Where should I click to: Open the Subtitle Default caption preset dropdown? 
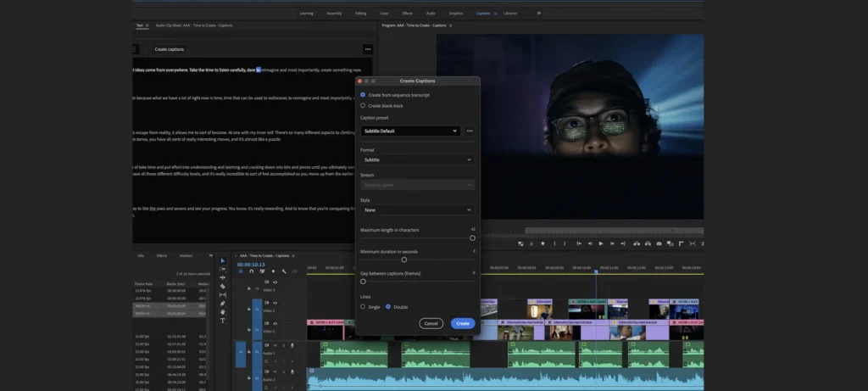click(x=409, y=131)
